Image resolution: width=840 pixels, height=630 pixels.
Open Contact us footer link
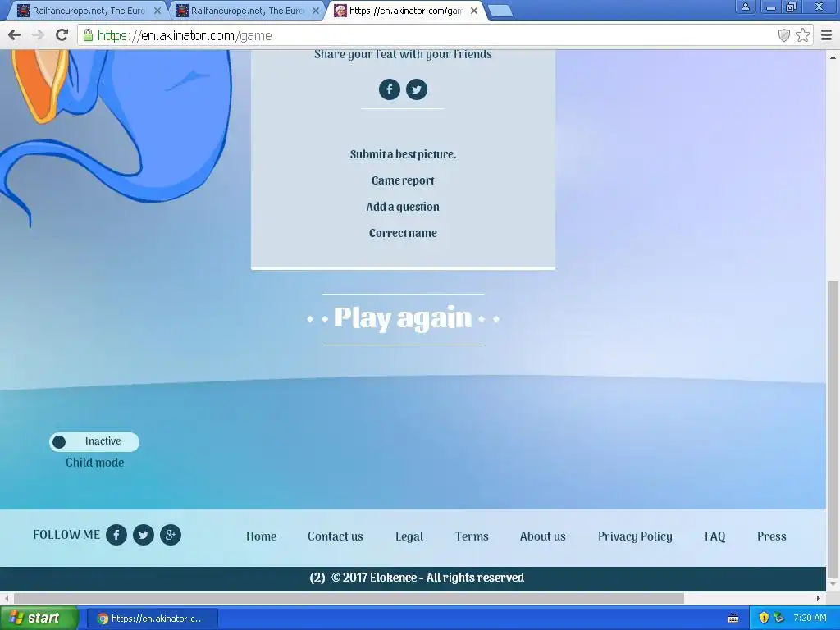336,536
